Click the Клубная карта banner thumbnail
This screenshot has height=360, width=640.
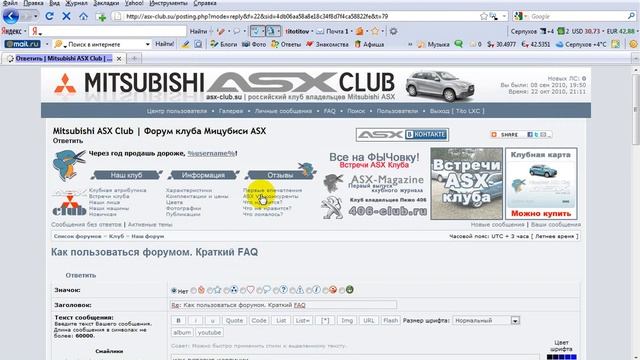(x=541, y=184)
